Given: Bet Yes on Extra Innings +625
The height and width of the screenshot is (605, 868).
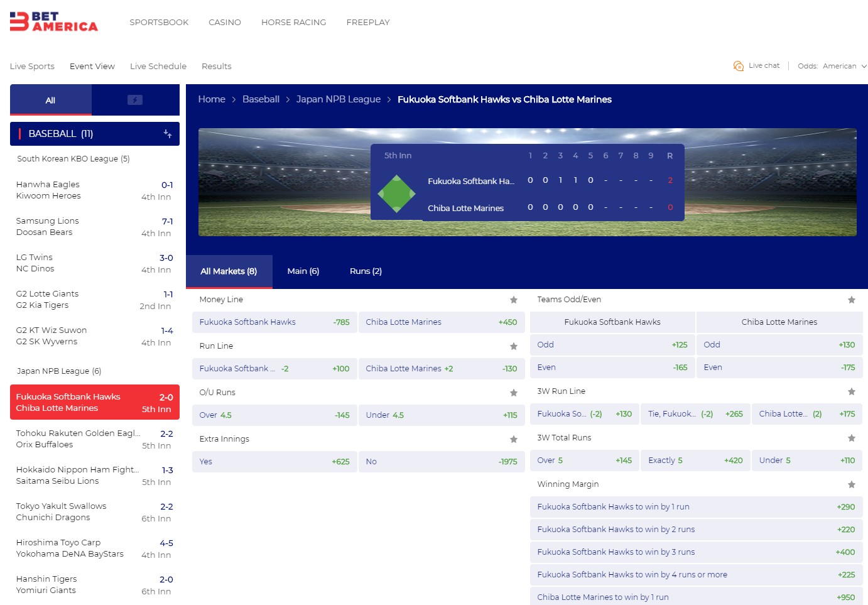Looking at the screenshot, I should (x=274, y=462).
